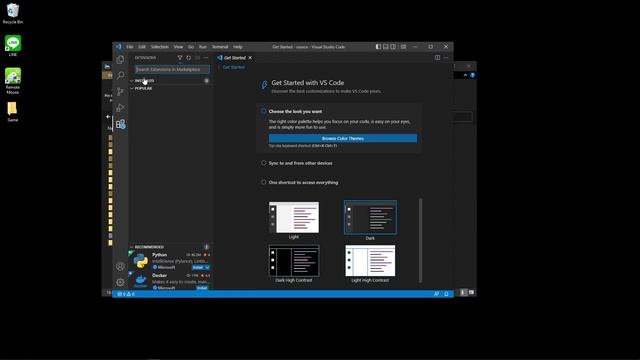
Task: Click the Recommended section count badge
Action: coord(207,247)
